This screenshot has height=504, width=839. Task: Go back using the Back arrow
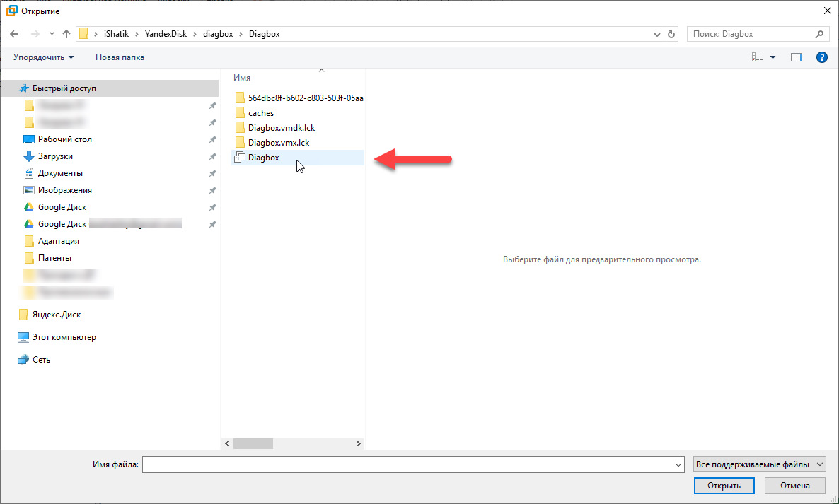point(14,34)
